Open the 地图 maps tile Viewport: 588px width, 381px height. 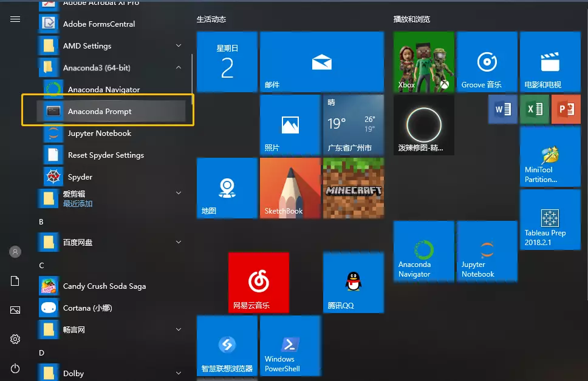pyautogui.click(x=227, y=187)
